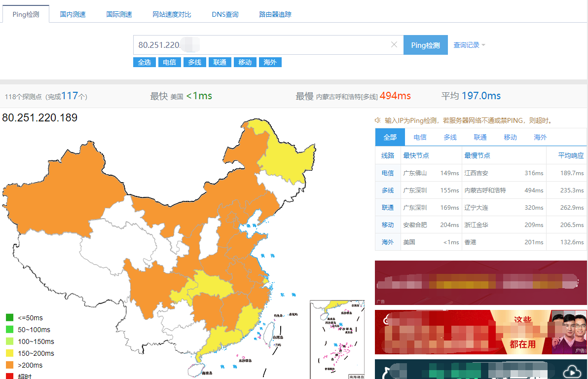588x379 pixels.
Task: Open the 查询记录 dropdown
Action: pos(466,44)
